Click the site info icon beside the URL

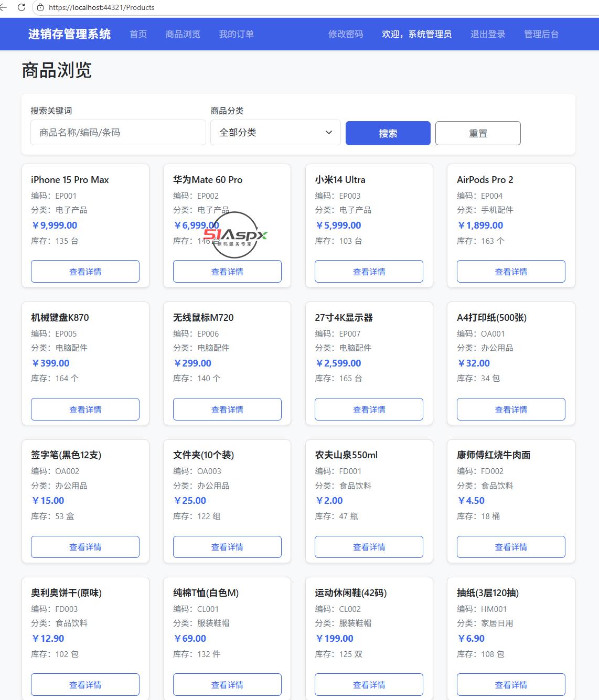41,7
